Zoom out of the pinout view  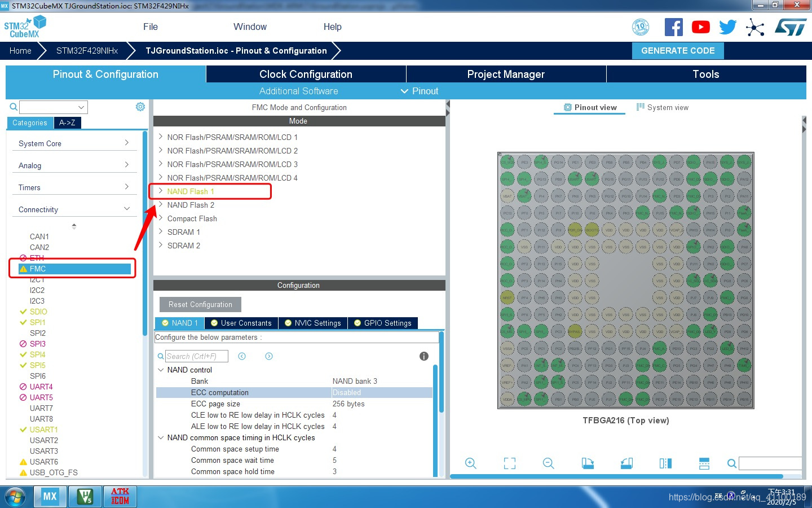[549, 463]
